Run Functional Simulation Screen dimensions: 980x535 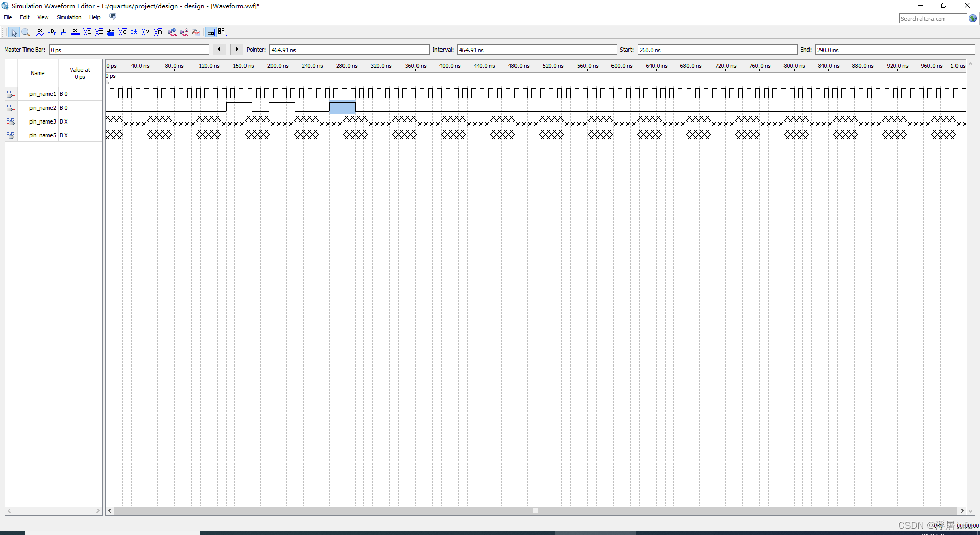pyautogui.click(x=173, y=32)
